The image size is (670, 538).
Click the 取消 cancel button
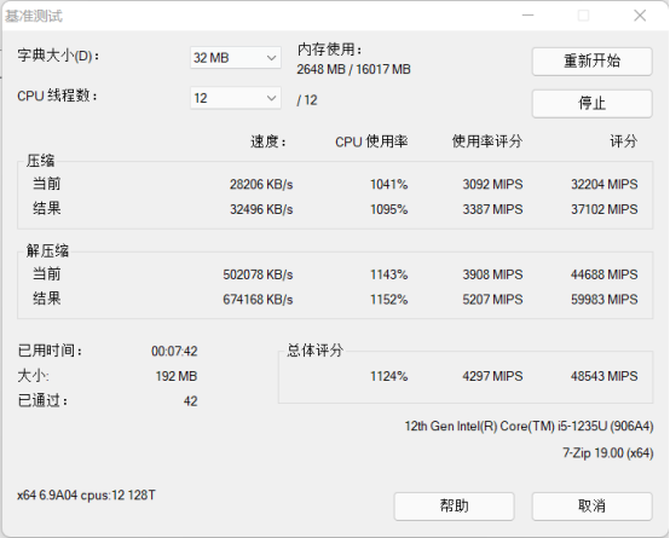[x=591, y=506]
